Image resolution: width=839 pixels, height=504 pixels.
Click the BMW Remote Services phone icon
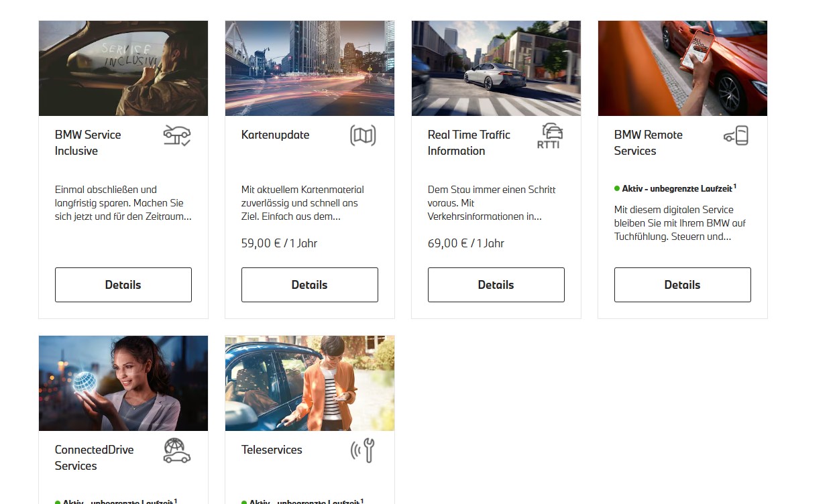pos(736,135)
